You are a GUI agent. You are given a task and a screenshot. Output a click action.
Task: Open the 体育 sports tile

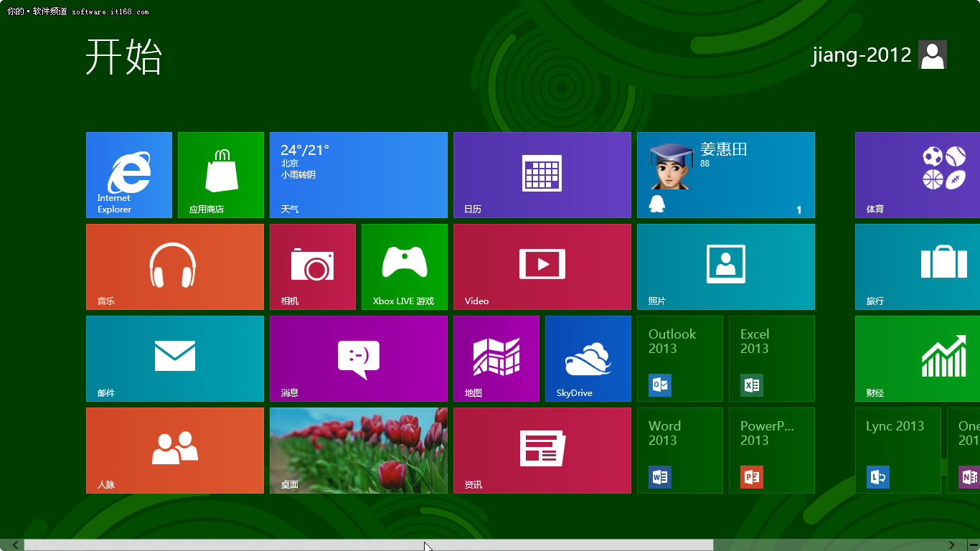tap(918, 175)
